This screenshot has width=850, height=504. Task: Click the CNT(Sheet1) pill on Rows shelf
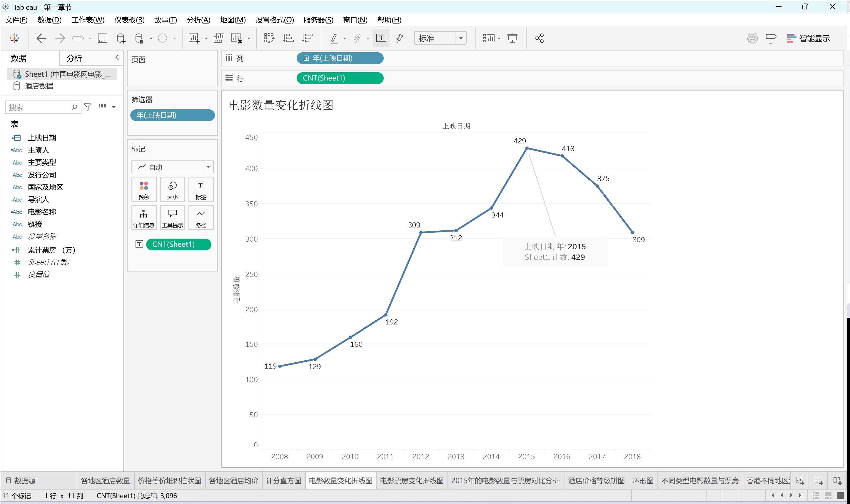click(x=340, y=78)
